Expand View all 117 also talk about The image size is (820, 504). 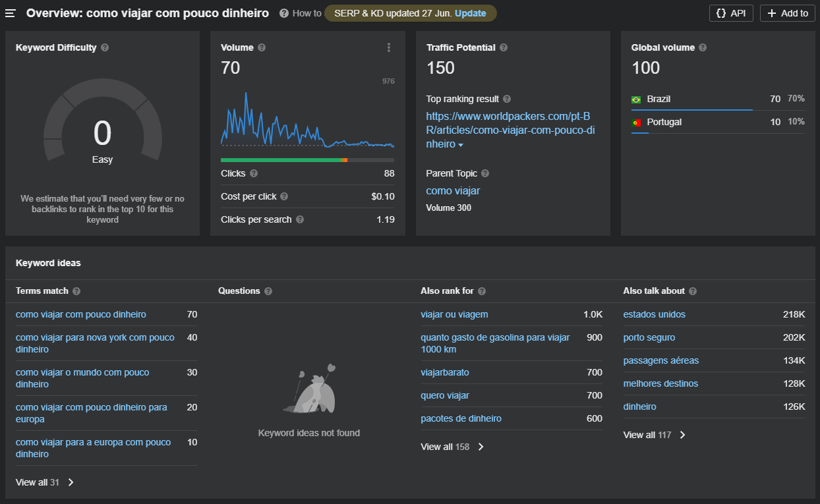tap(655, 435)
